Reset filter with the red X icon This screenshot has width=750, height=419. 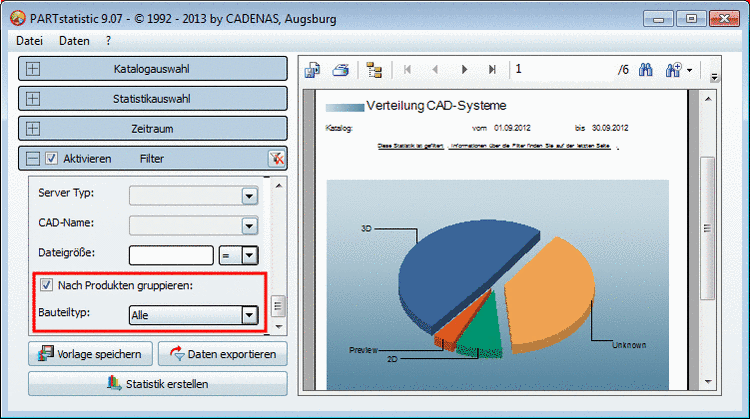[x=276, y=158]
